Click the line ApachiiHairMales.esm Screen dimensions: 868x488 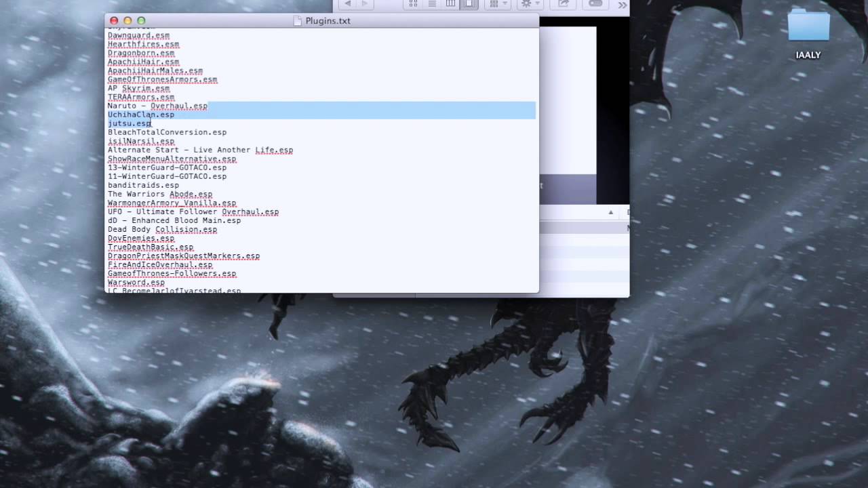point(155,70)
